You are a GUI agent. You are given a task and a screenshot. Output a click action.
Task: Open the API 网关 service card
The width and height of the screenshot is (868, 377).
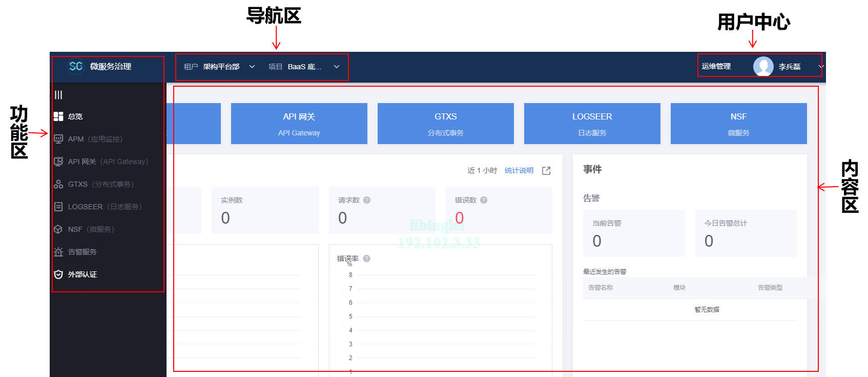pyautogui.click(x=299, y=124)
